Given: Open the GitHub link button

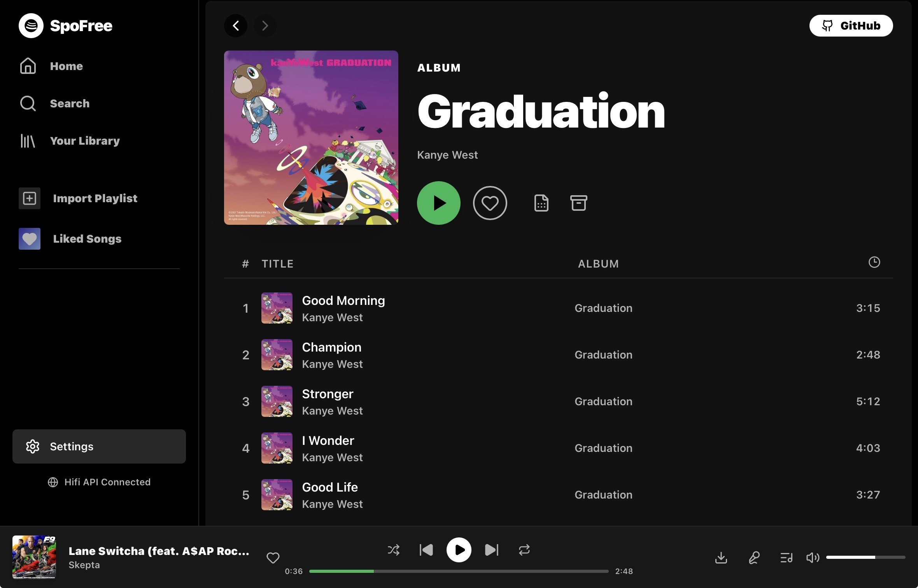Looking at the screenshot, I should coord(851,26).
